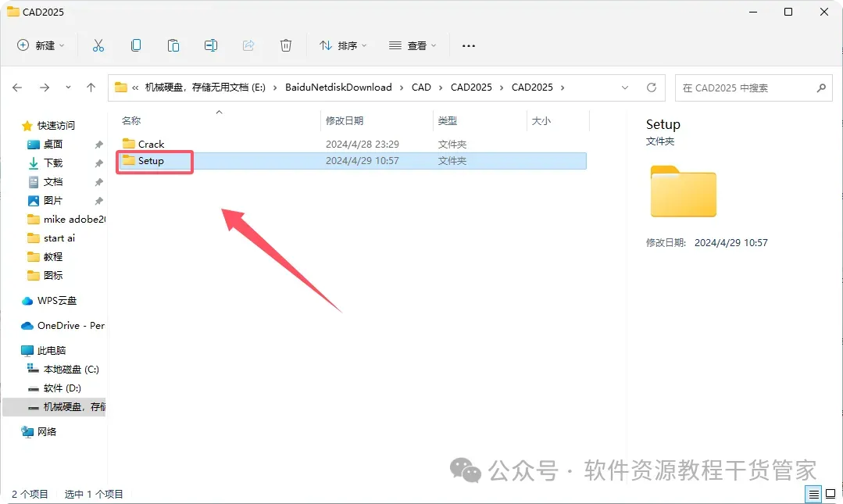This screenshot has width=843, height=504.
Task: Click the search magnifier icon
Action: 821,88
